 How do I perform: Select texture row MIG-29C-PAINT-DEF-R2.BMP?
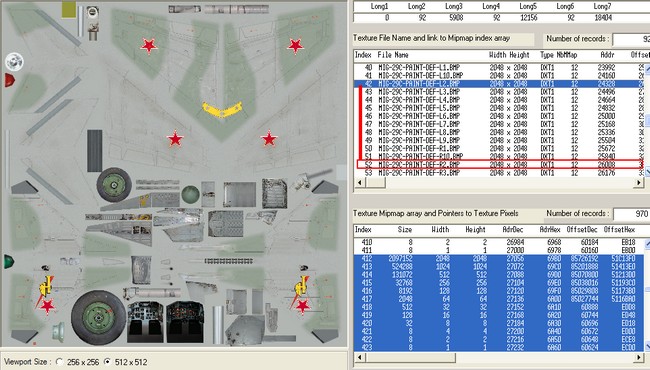pos(500,164)
